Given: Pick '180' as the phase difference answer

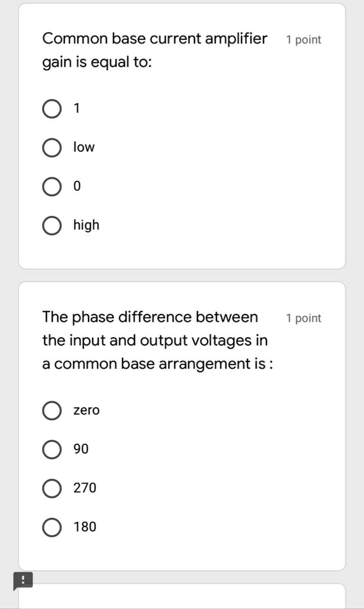Looking at the screenshot, I should (52, 527).
